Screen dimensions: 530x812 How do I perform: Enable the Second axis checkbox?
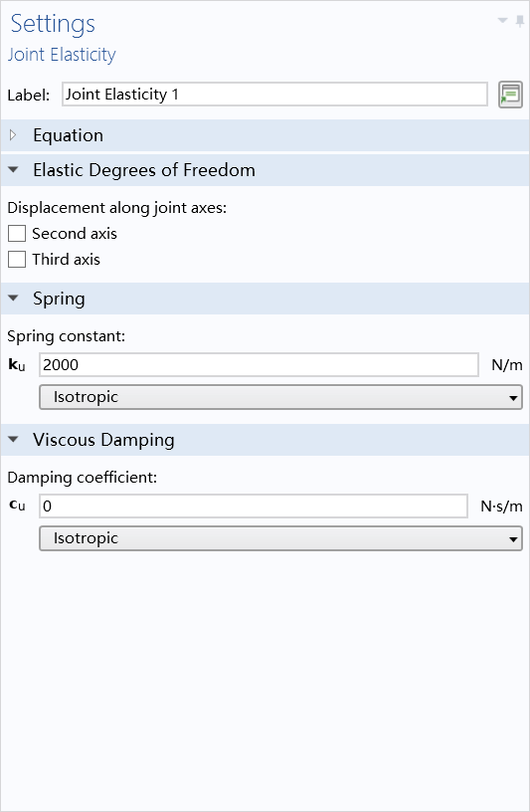click(x=17, y=234)
